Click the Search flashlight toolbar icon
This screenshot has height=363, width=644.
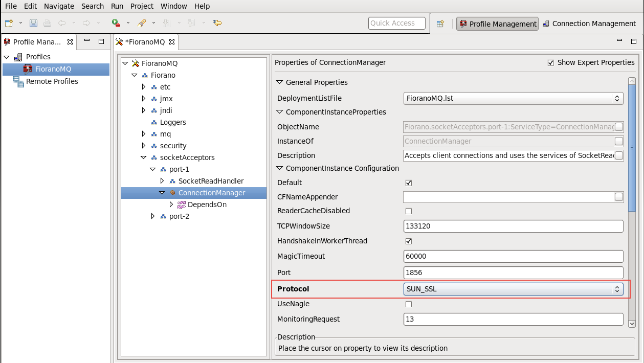coord(142,23)
